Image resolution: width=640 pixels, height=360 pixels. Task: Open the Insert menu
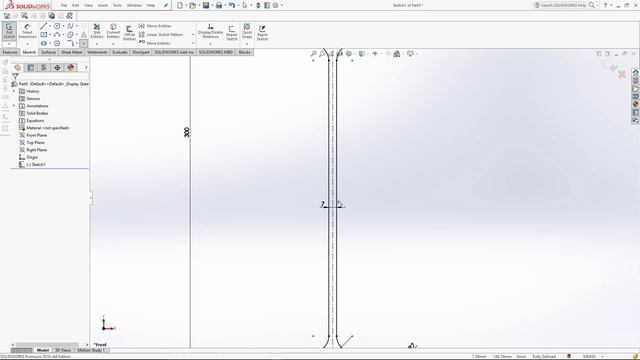103,6
